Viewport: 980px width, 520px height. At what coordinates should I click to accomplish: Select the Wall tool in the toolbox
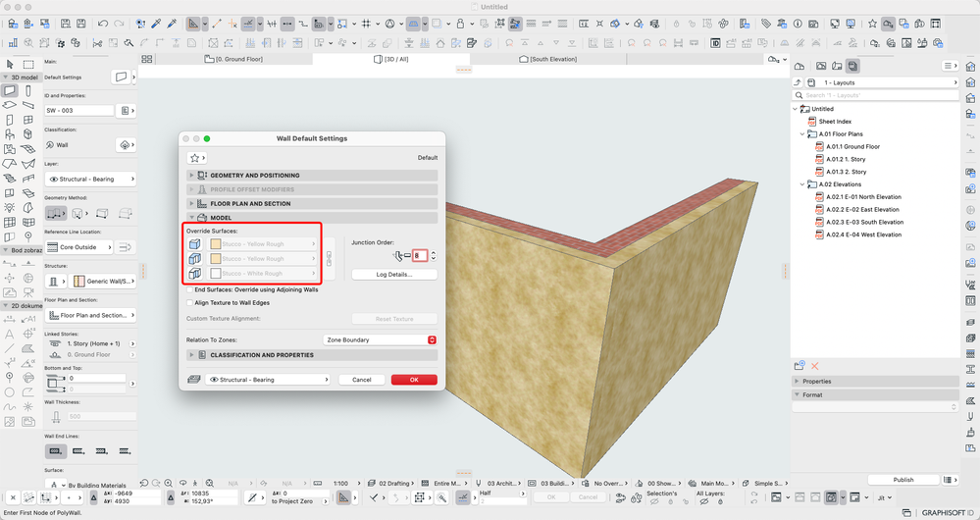[x=10, y=90]
